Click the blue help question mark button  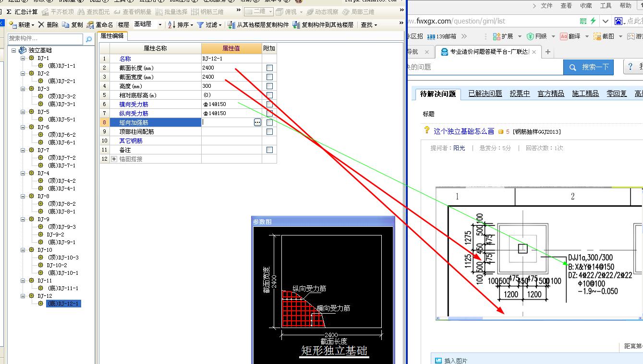click(631, 67)
